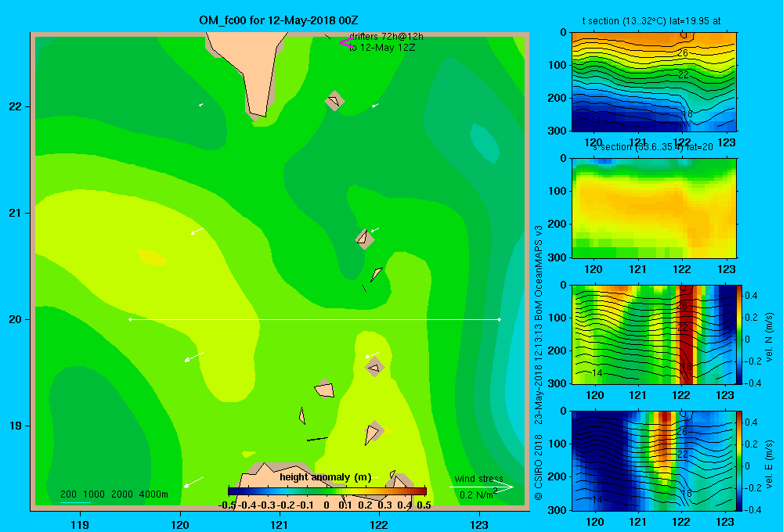
Task: Click the 'vel. E (m/s)' axis label
Action: pos(769,463)
